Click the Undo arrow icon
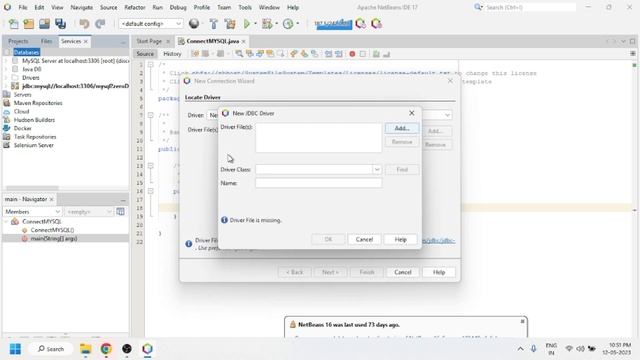The image size is (640, 360). pos(84,24)
